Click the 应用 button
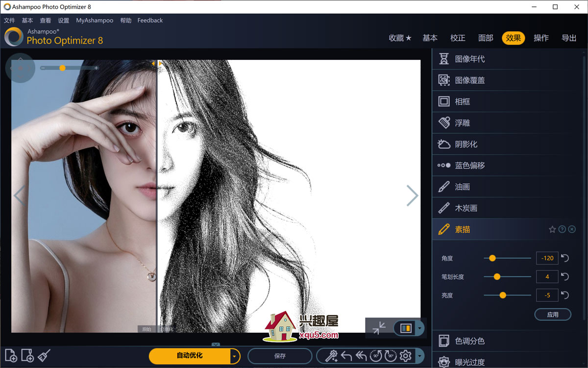Viewport: 588px width, 368px height. click(553, 315)
